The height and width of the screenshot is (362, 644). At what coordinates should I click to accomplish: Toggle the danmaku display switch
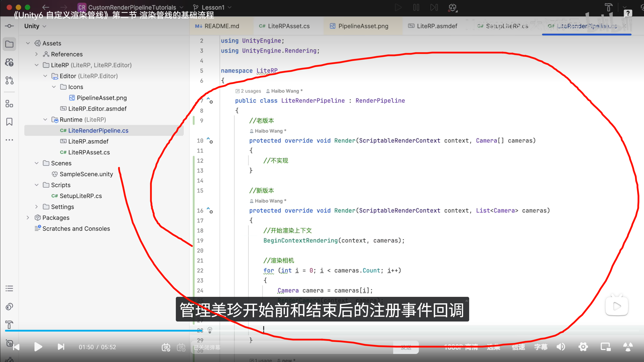point(166,347)
